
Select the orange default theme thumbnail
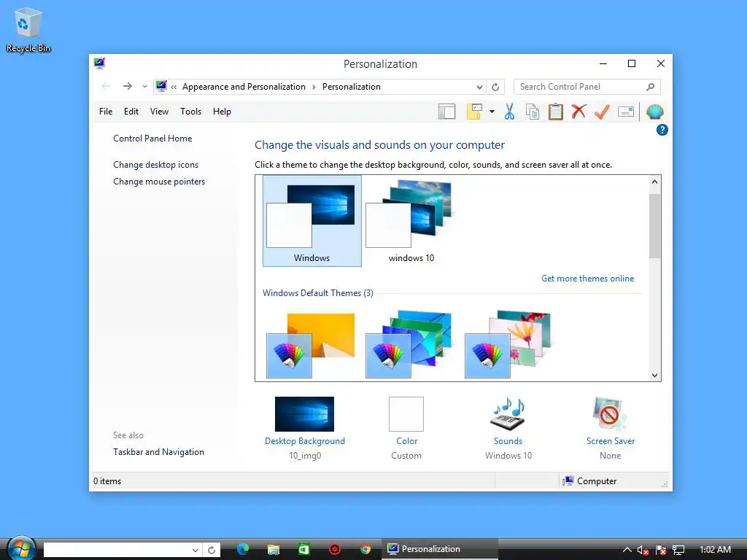[311, 345]
